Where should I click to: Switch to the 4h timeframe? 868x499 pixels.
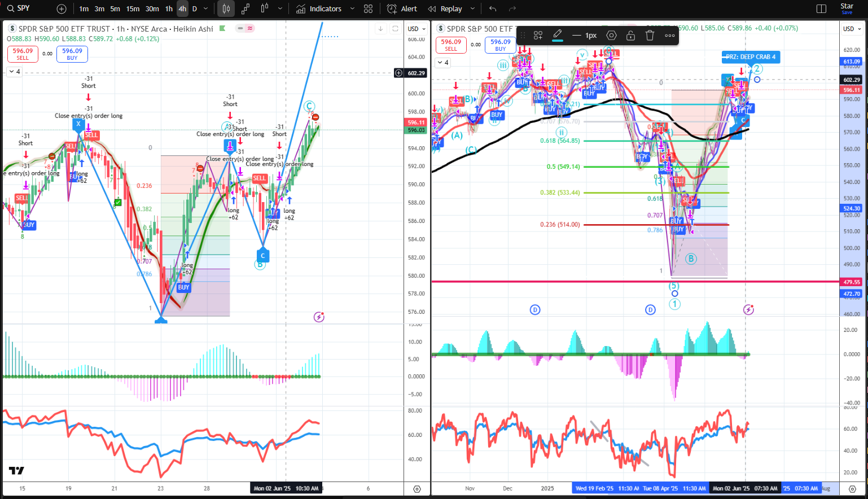click(x=182, y=9)
